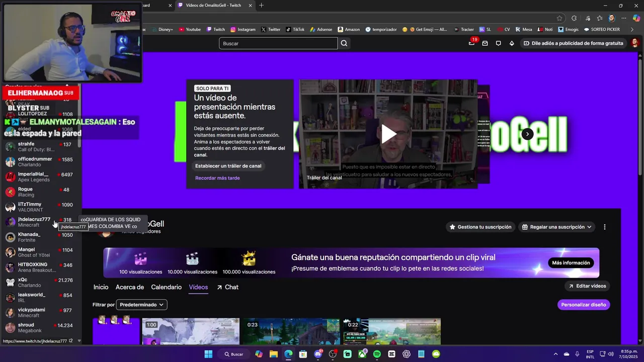
Task: Focus the Buscar search field on Twitch
Action: pos(278,43)
